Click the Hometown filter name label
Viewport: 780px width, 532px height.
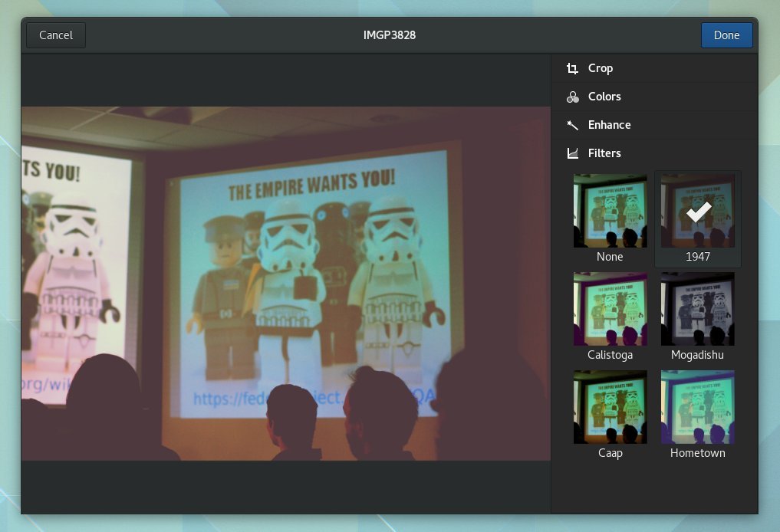click(697, 453)
